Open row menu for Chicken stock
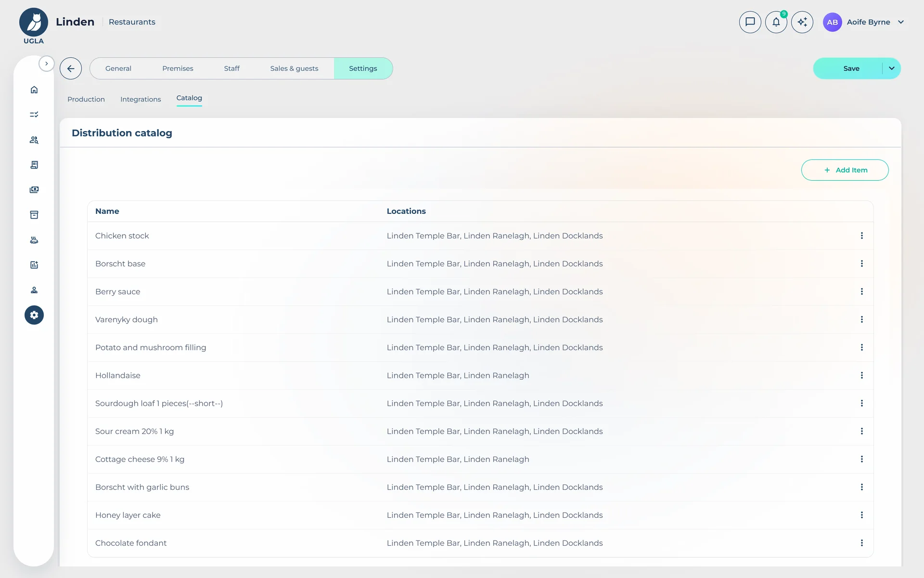The height and width of the screenshot is (578, 924). (861, 236)
